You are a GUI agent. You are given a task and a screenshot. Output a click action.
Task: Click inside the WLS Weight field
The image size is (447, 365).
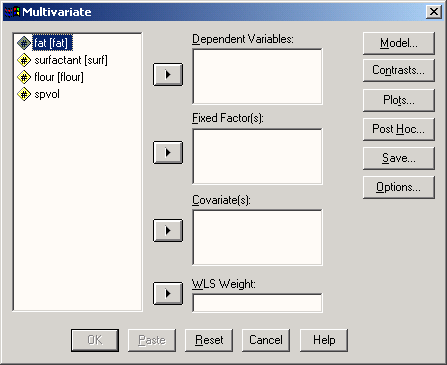[257, 303]
